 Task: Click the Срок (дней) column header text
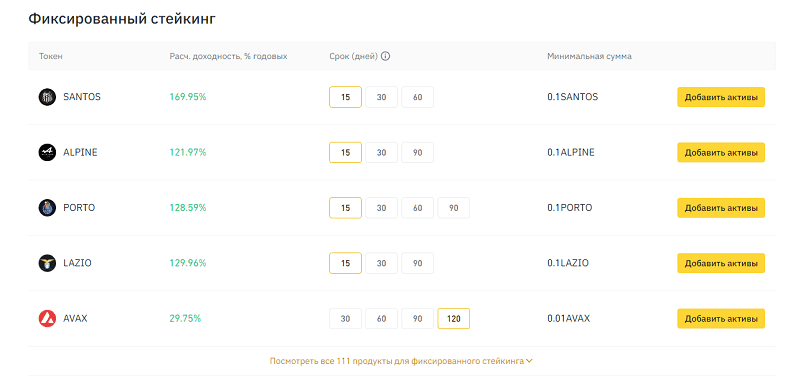coord(353,56)
